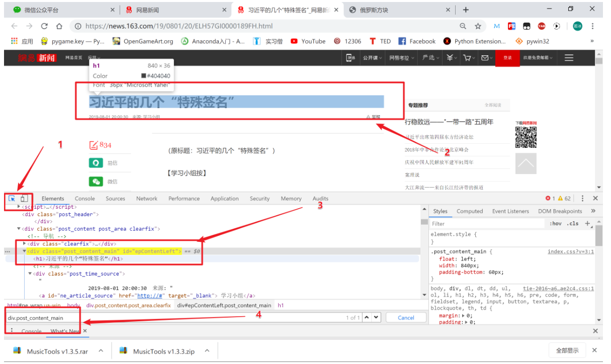
Task: Go back to the previous page
Action: click(x=15, y=26)
